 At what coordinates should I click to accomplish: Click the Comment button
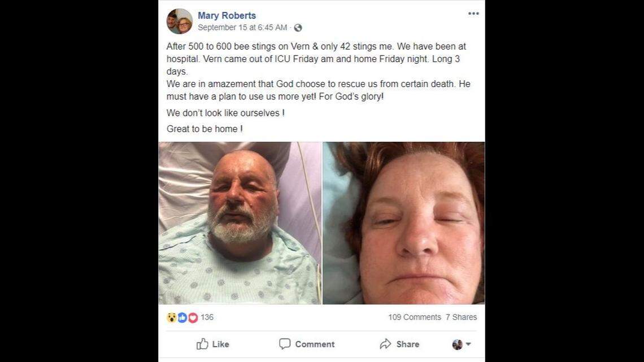307,344
